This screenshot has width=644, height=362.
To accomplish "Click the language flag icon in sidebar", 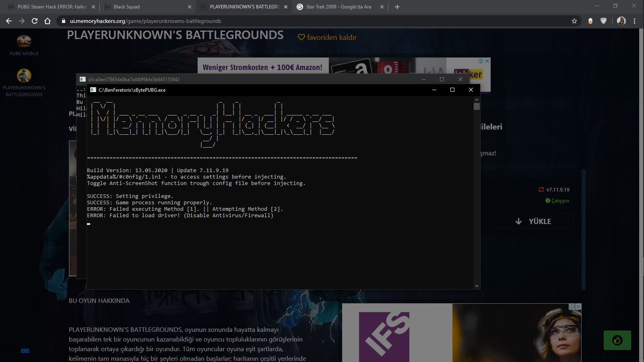I will [25, 351].
